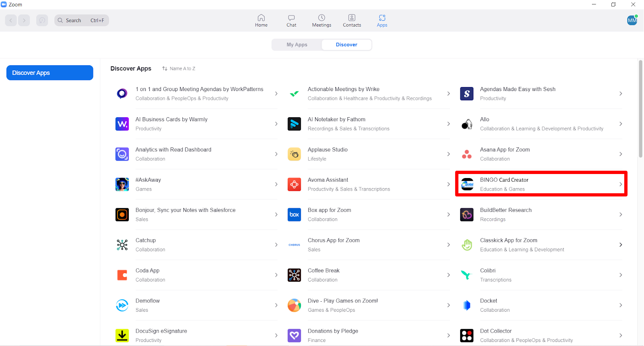The width and height of the screenshot is (644, 346).
Task: Expand Actionable Meetings by Wrike chevron
Action: [x=448, y=94]
